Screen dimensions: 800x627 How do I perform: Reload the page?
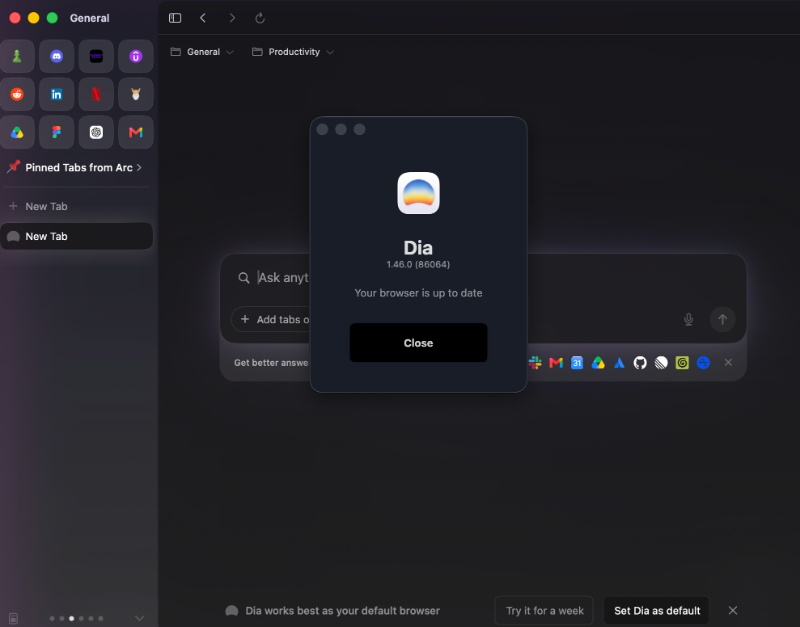(260, 18)
